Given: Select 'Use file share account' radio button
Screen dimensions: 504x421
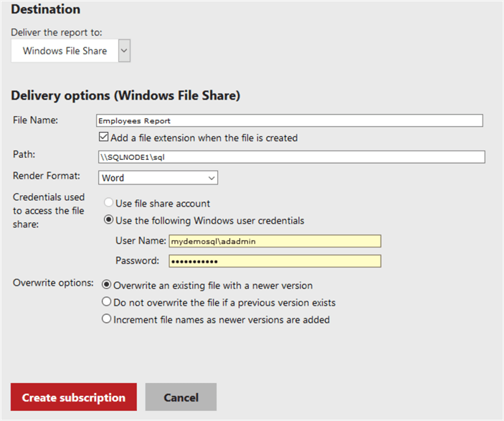Looking at the screenshot, I should pos(110,203).
